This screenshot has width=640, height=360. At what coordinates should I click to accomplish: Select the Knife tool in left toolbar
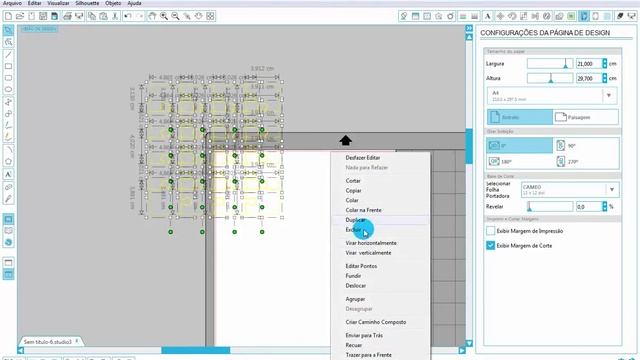tap(8, 199)
